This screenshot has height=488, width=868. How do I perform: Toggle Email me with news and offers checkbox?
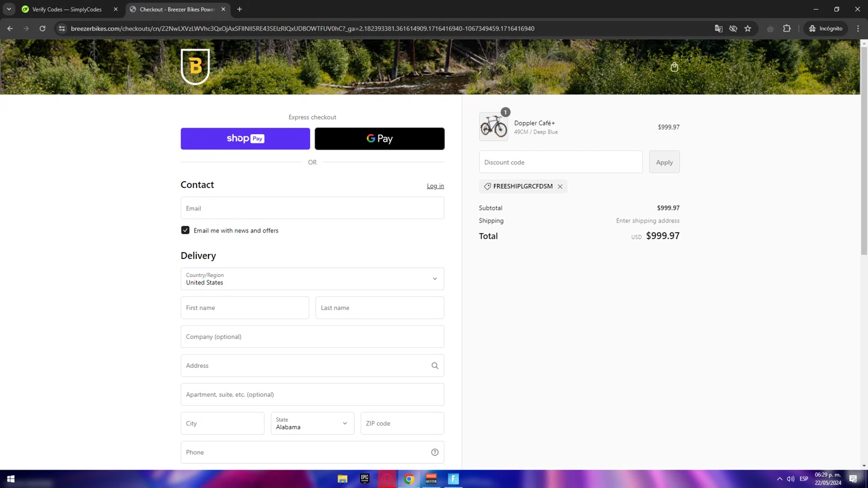185,230
